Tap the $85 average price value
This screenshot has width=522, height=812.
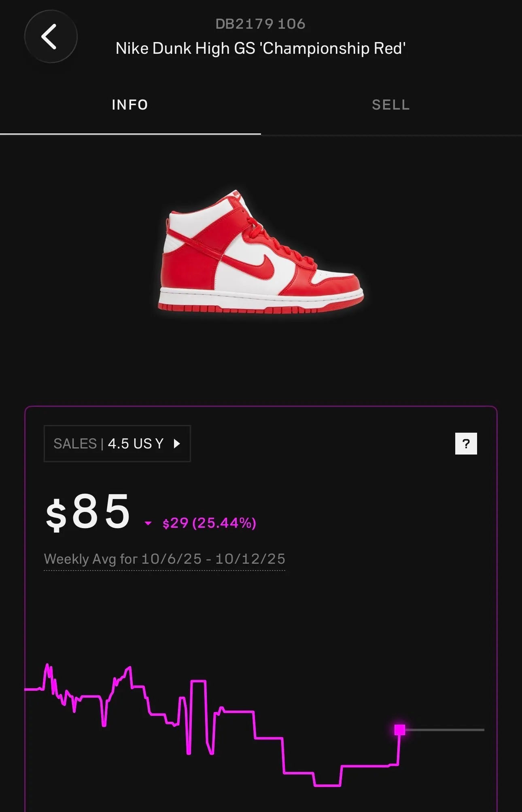click(x=88, y=512)
